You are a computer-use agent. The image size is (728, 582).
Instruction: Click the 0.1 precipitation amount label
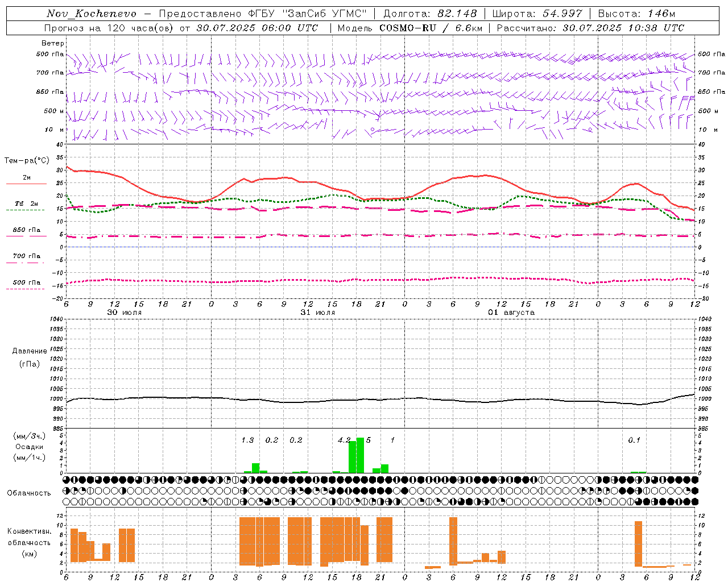(634, 440)
